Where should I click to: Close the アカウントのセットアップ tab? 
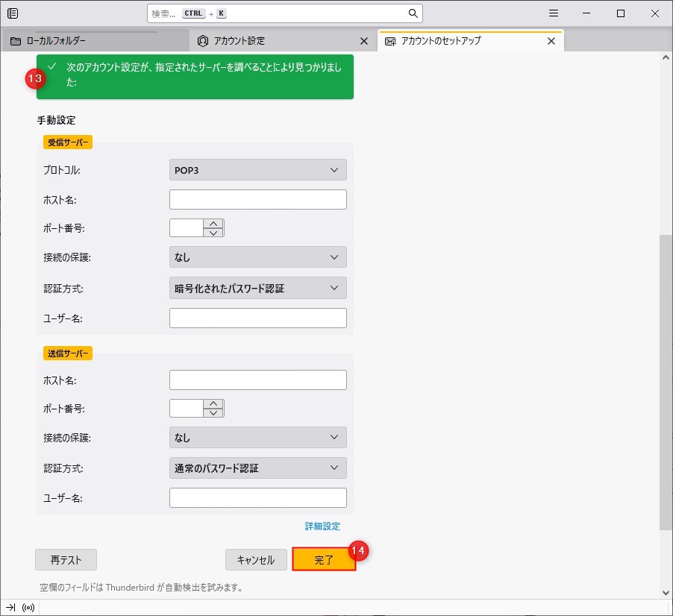click(551, 41)
